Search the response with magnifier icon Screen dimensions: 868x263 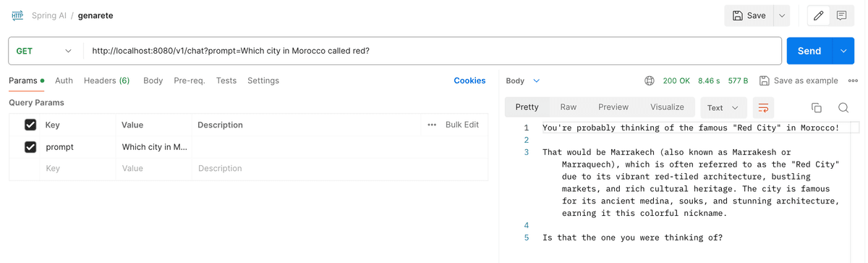[x=843, y=107]
